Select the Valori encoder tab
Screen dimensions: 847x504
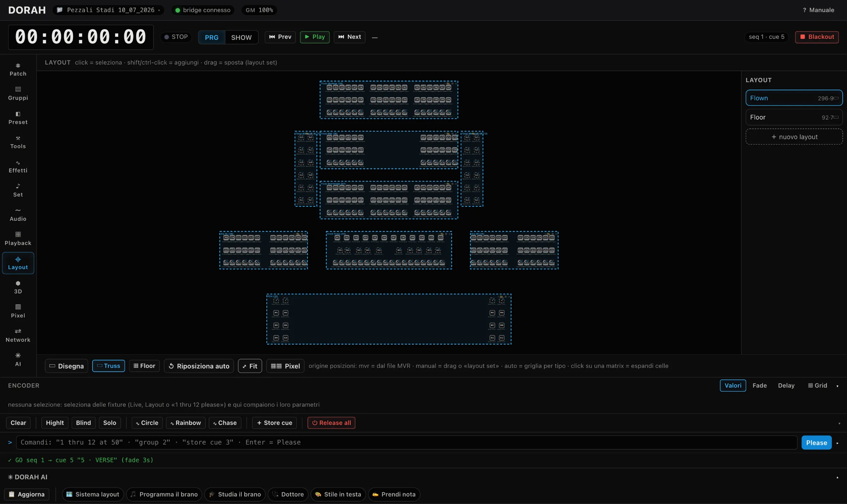pos(733,385)
